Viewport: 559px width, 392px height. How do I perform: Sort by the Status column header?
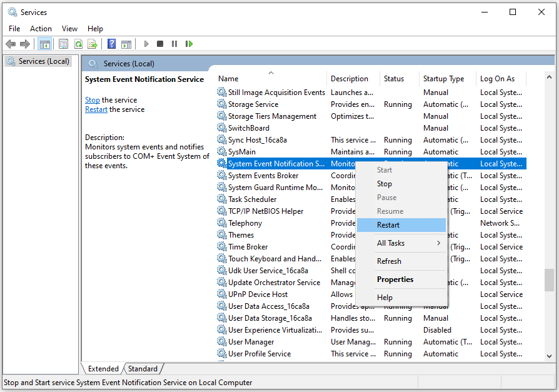pyautogui.click(x=400, y=78)
